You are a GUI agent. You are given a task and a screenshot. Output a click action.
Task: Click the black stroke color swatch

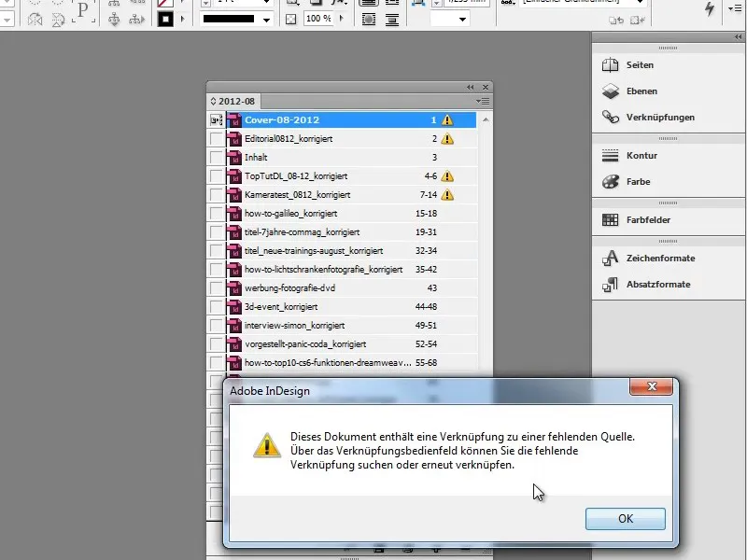(x=165, y=19)
